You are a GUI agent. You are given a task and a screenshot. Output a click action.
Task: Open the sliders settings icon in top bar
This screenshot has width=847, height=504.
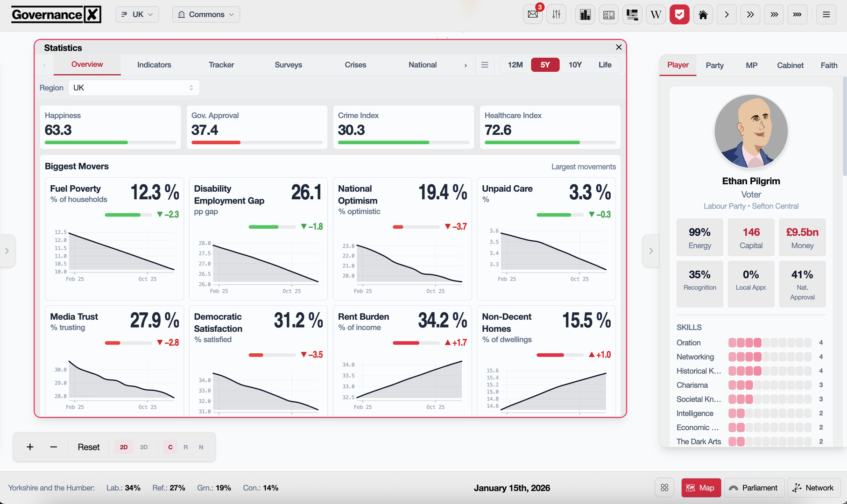pos(556,14)
